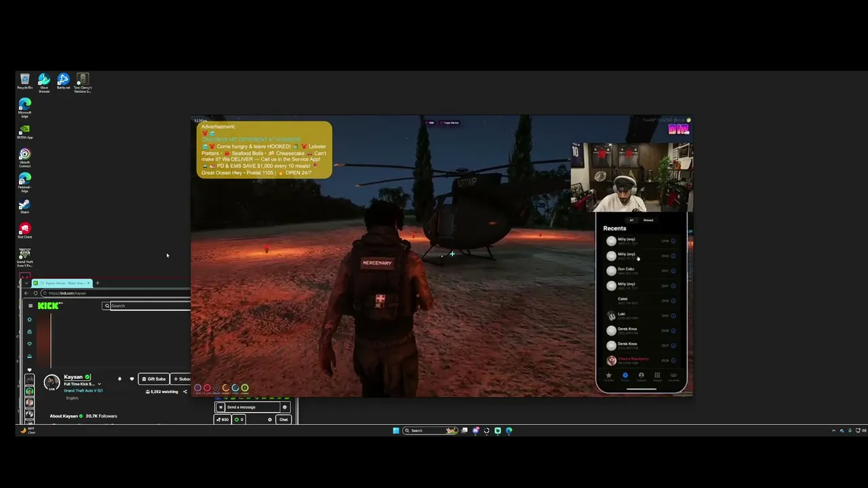
Task: Focus the Send a message chat box
Action: tap(253, 407)
